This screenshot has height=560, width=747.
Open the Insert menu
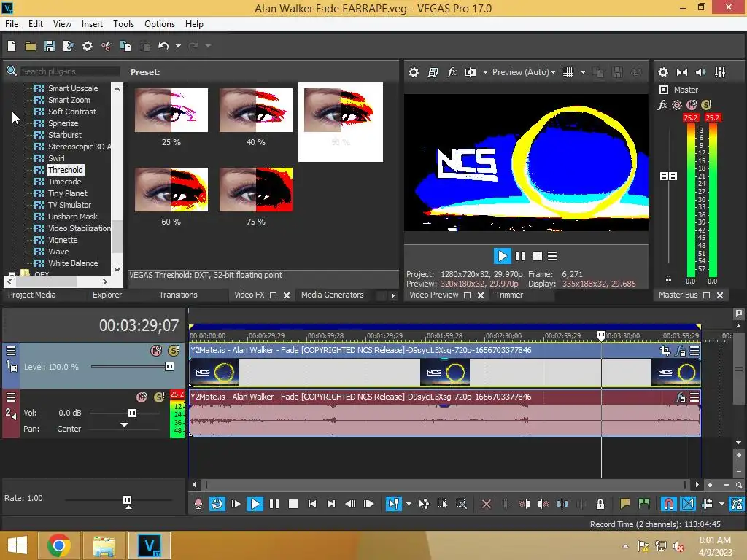pyautogui.click(x=92, y=24)
